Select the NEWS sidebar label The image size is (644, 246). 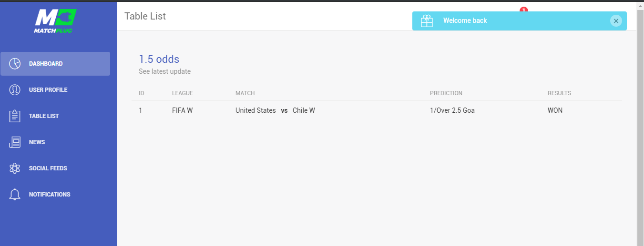tap(37, 142)
